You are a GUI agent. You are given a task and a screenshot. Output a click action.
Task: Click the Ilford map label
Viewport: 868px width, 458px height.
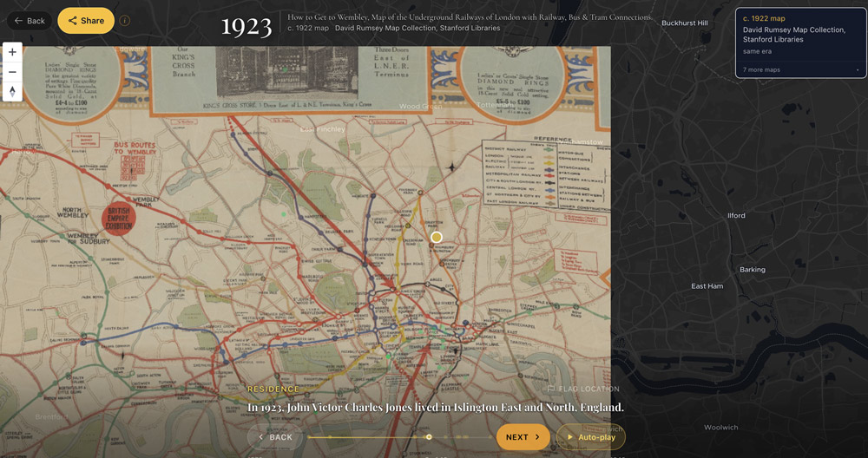(x=736, y=216)
